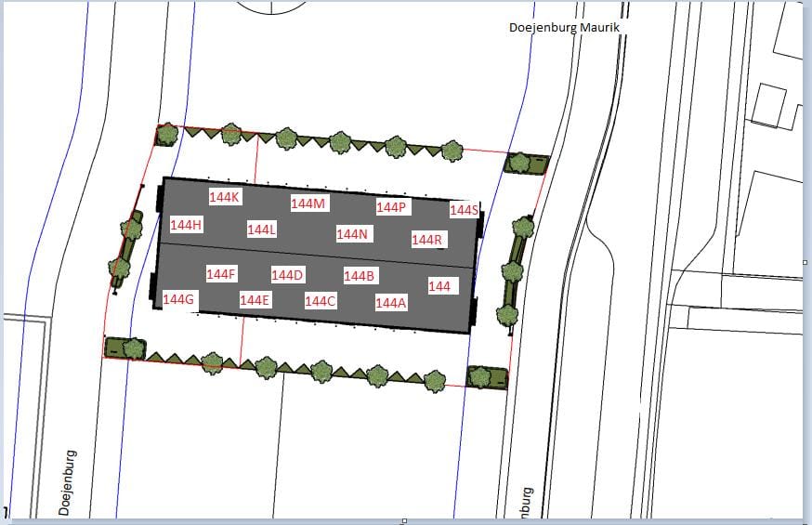Click the hedge at the bottom-right plot corner
This screenshot has width=812, height=525.
click(x=486, y=376)
